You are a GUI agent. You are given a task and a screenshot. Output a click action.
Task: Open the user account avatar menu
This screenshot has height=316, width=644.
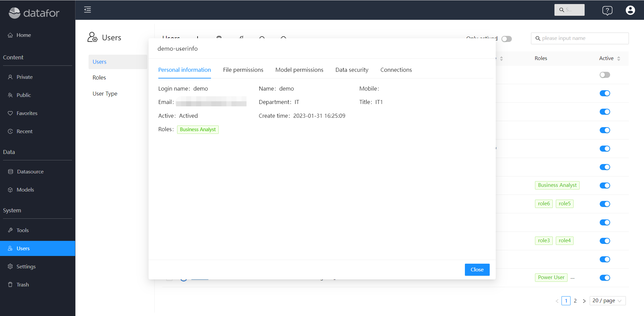tap(630, 10)
